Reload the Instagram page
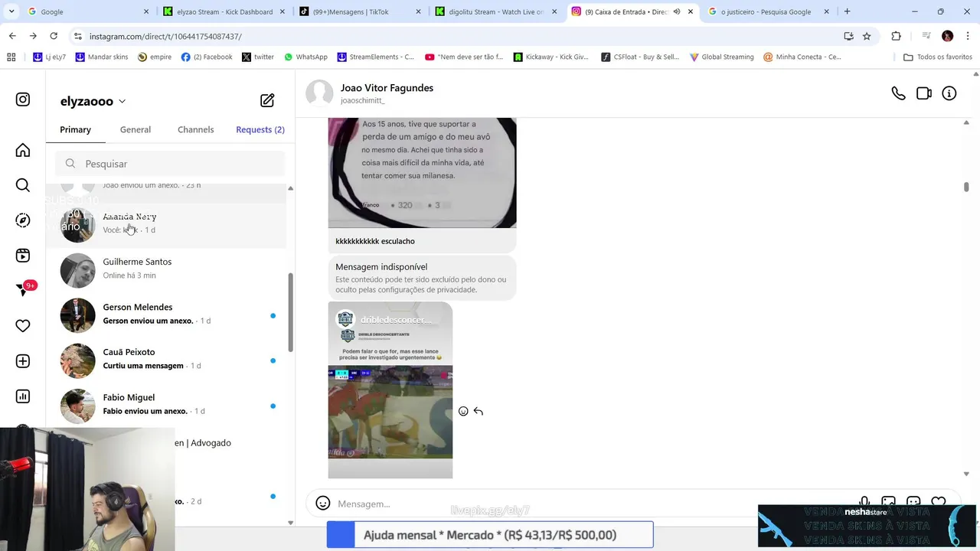This screenshot has width=980, height=551. click(54, 36)
